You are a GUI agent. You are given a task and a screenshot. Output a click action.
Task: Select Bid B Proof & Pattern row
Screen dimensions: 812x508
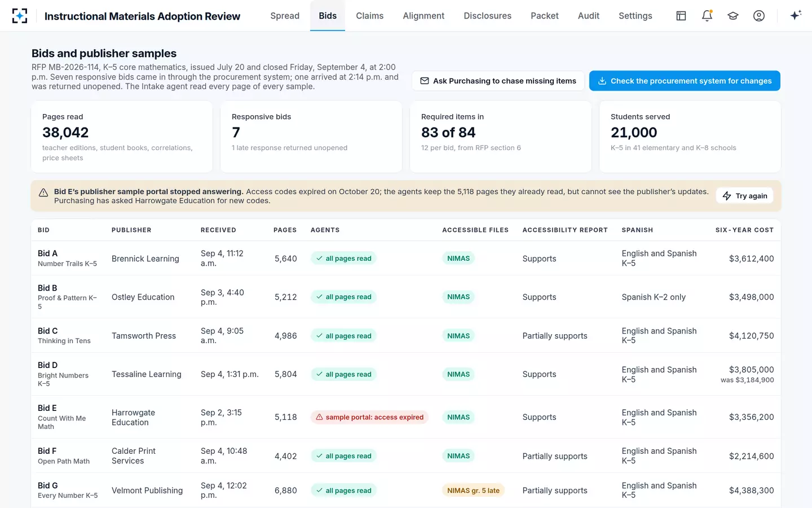[406, 297]
